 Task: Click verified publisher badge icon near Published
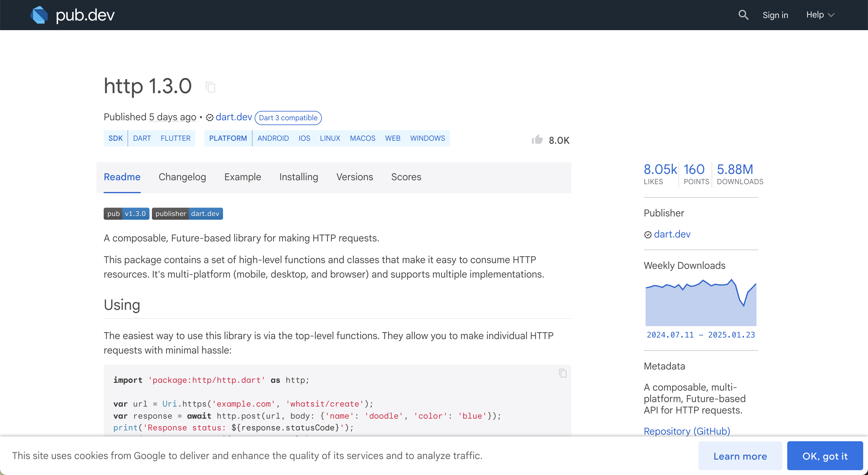[209, 118]
